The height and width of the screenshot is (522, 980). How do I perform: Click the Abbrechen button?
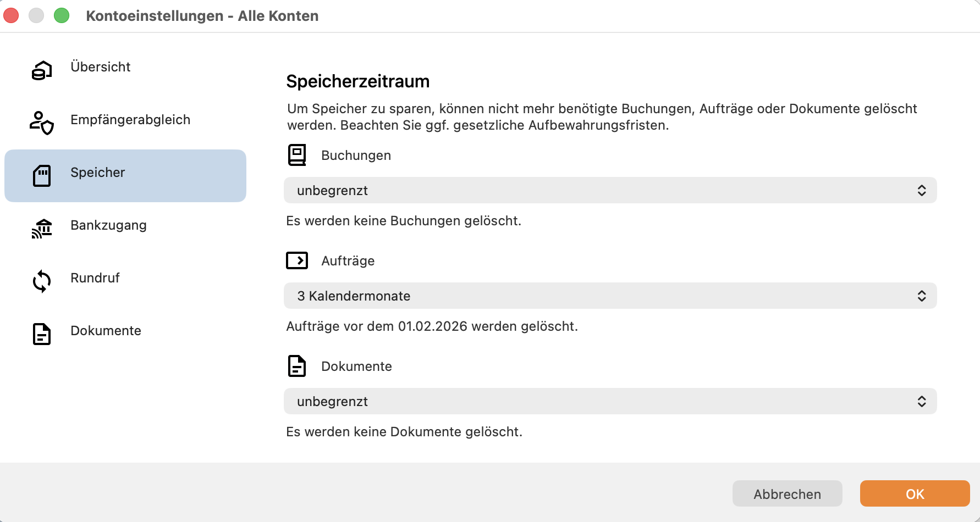pos(788,493)
